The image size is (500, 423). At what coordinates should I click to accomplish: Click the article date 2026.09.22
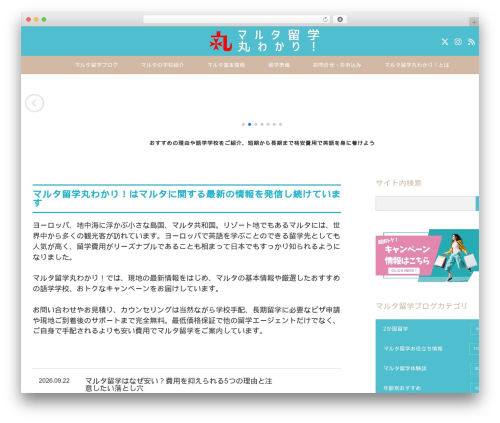click(54, 381)
